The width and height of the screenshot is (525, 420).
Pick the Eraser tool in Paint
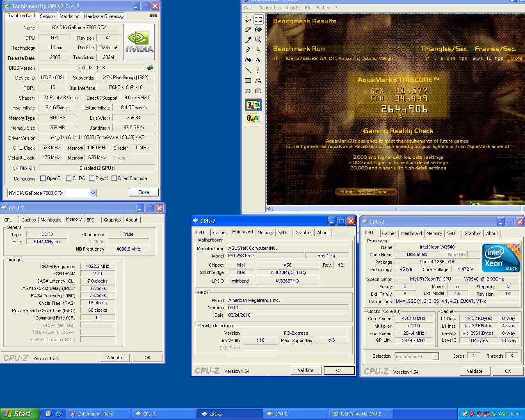click(x=248, y=30)
